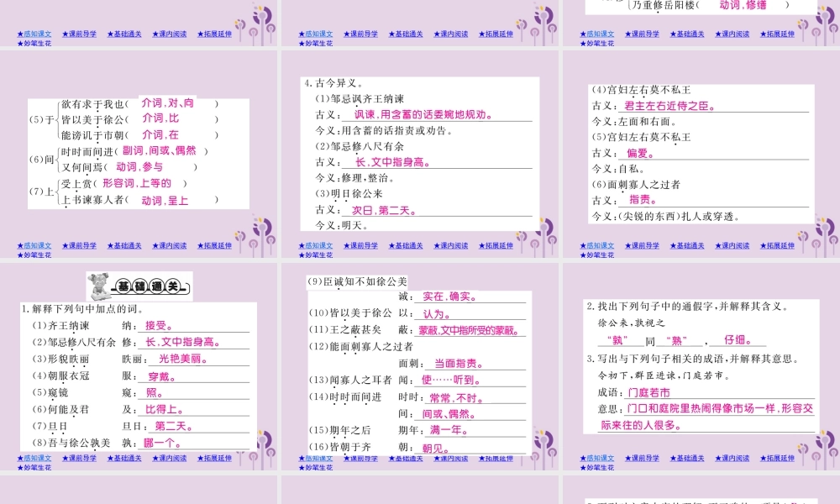Go to ★拓展延伸 on the 通假字 slide
This screenshot has height=504, width=840.
tap(777, 459)
